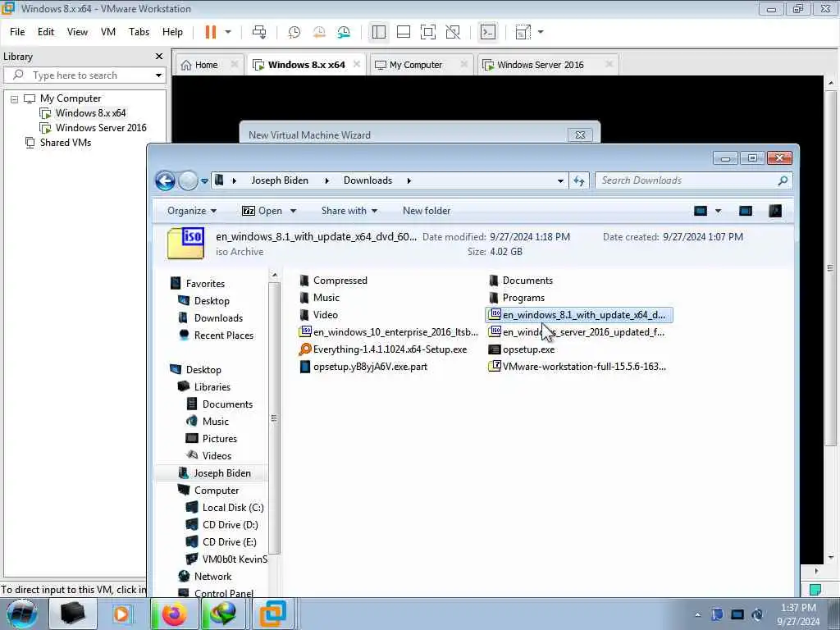The height and width of the screenshot is (630, 840).
Task: Open the address bar history dropdown
Action: click(x=560, y=181)
